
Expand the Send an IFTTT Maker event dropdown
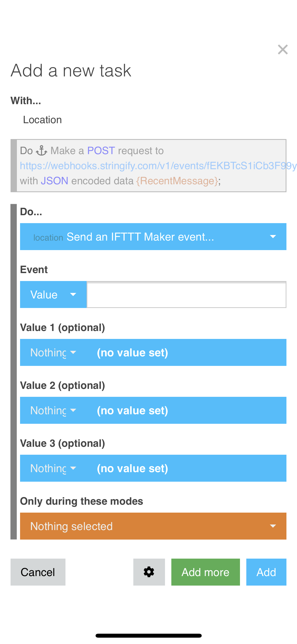tap(153, 237)
